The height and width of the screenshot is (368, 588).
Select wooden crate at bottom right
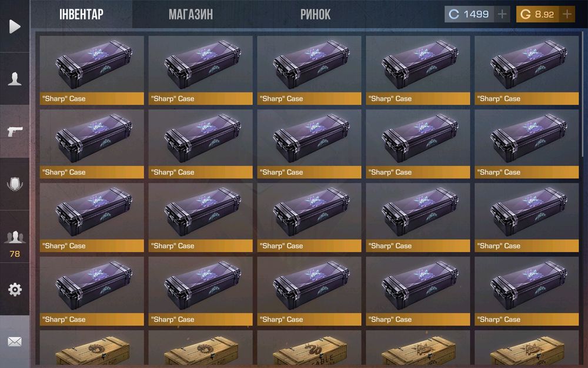[x=526, y=348]
